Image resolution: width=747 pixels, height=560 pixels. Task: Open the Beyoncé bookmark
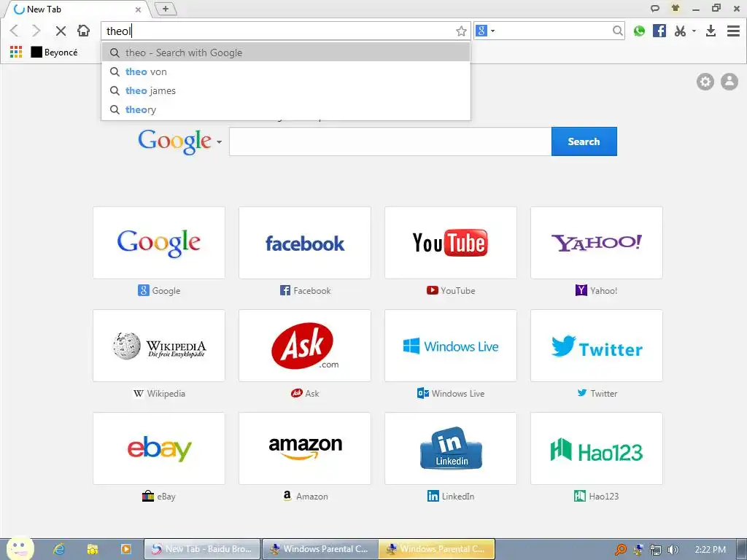point(54,52)
